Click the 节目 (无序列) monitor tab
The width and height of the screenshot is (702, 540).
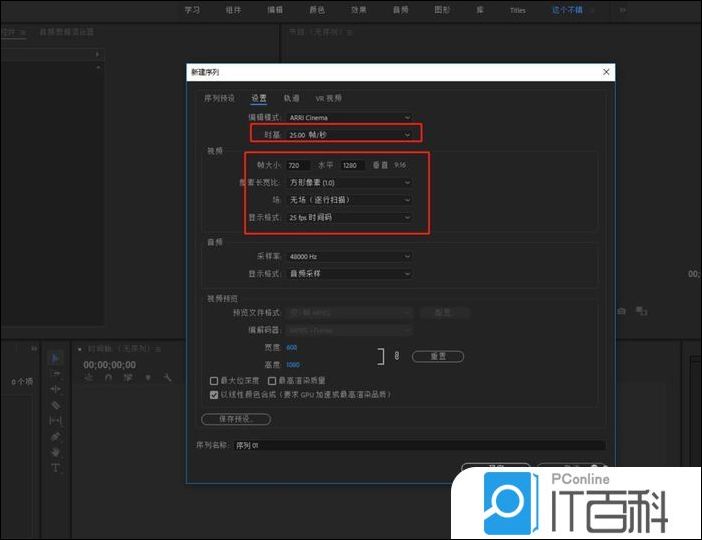click(316, 32)
